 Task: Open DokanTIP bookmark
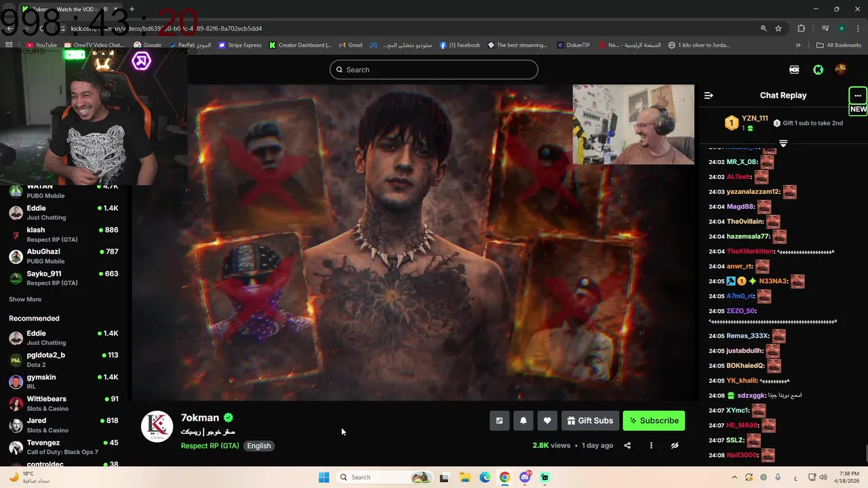(x=574, y=45)
